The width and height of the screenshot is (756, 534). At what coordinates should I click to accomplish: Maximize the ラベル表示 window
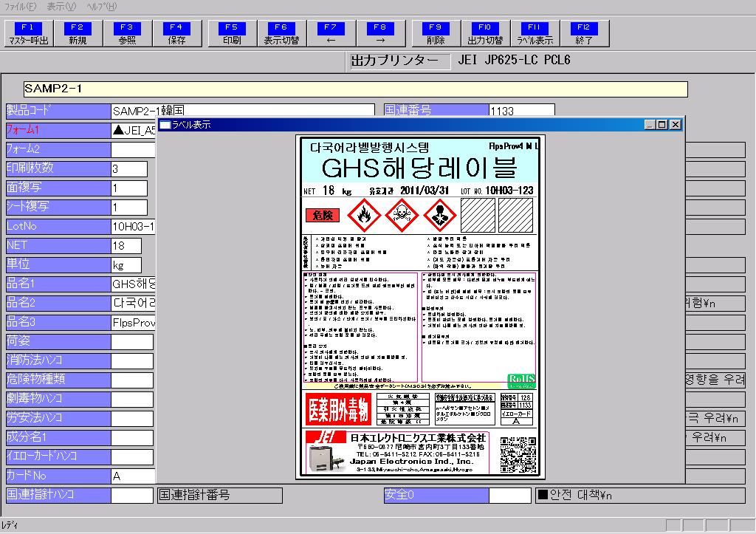pos(662,125)
